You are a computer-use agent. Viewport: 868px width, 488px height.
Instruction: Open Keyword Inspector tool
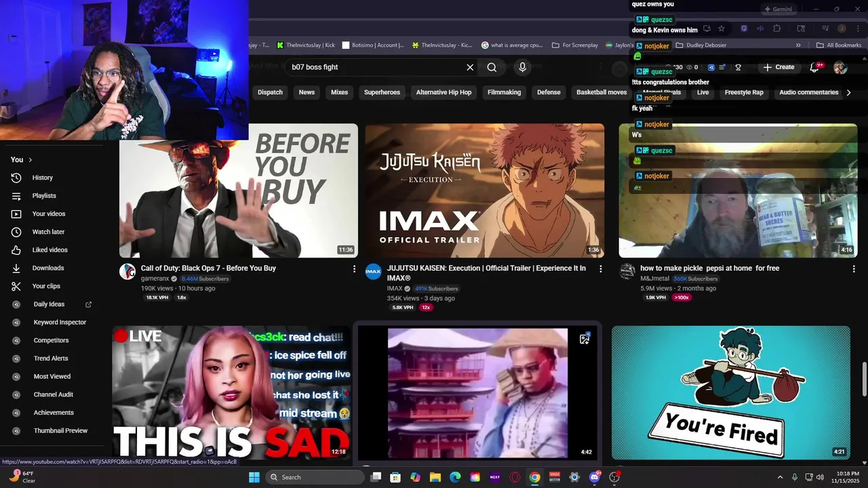pyautogui.click(x=60, y=323)
